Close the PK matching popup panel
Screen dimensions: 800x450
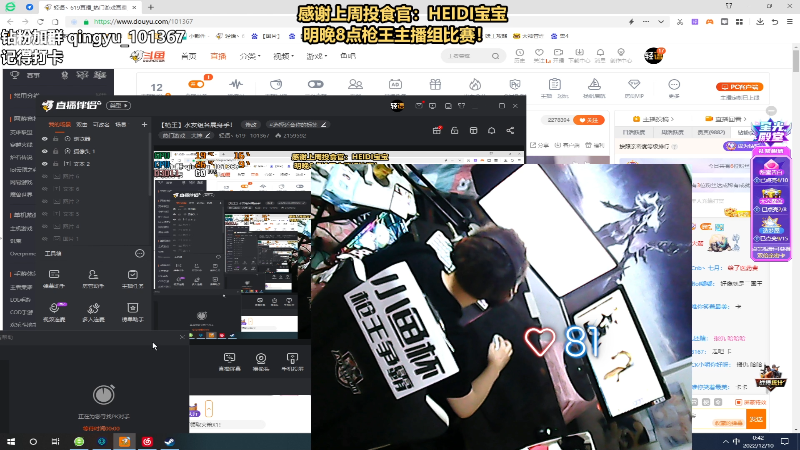pyautogui.click(x=182, y=337)
